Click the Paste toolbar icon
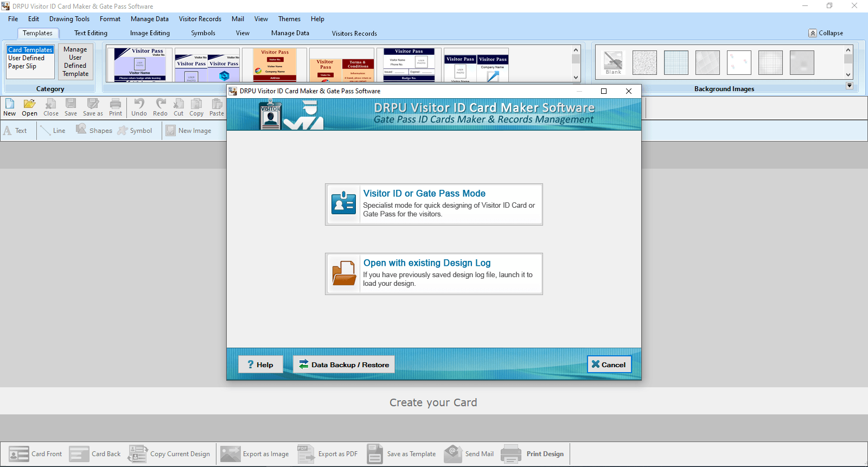This screenshot has height=467, width=868. tap(216, 107)
